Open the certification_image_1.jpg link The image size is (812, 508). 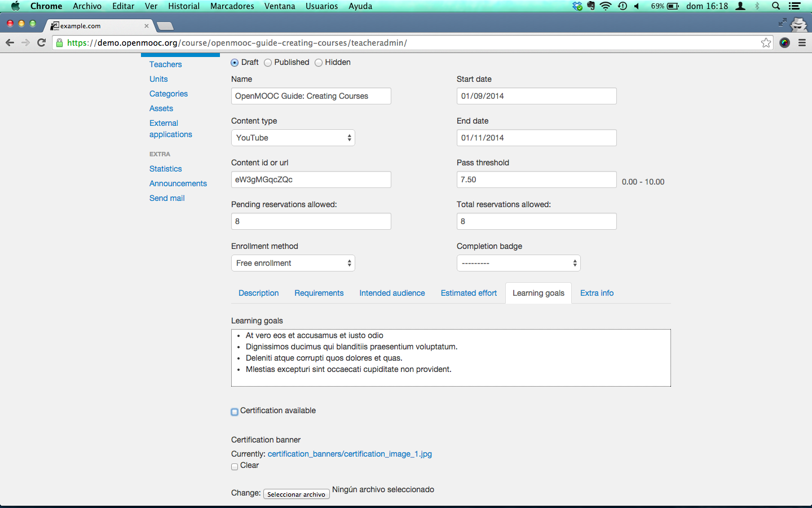pos(350,454)
